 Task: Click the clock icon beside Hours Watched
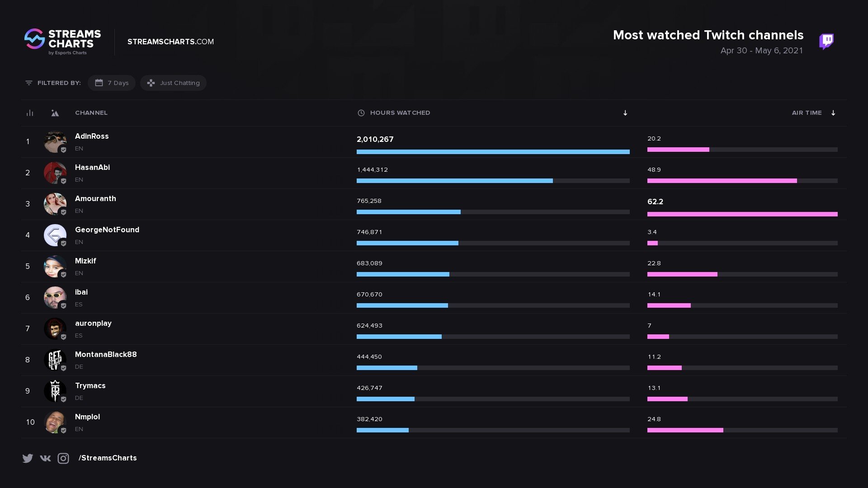coord(361,113)
